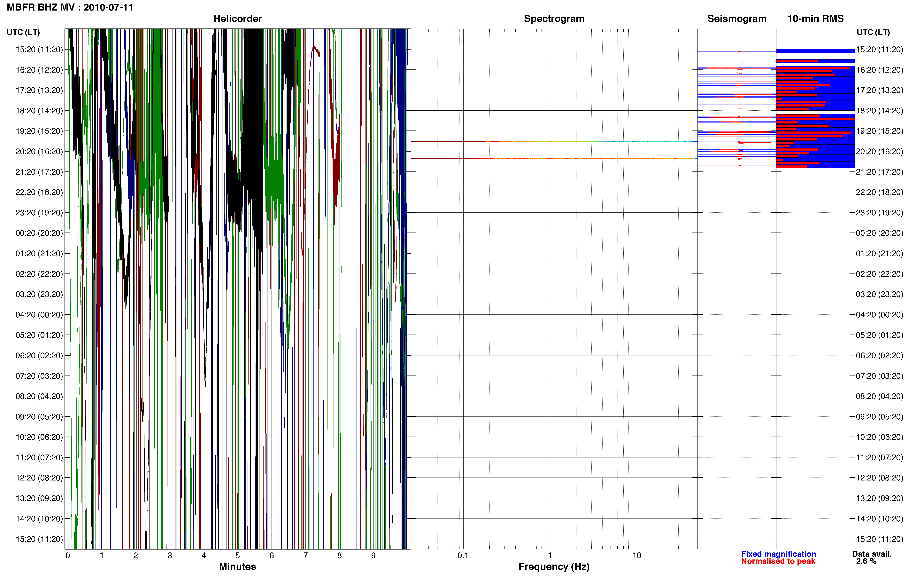Click minute tick label 5 on helicorder axis
The height and width of the screenshot is (578, 924).
click(x=238, y=556)
